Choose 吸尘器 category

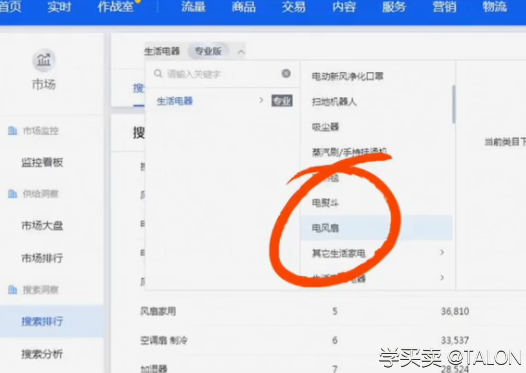click(x=325, y=127)
